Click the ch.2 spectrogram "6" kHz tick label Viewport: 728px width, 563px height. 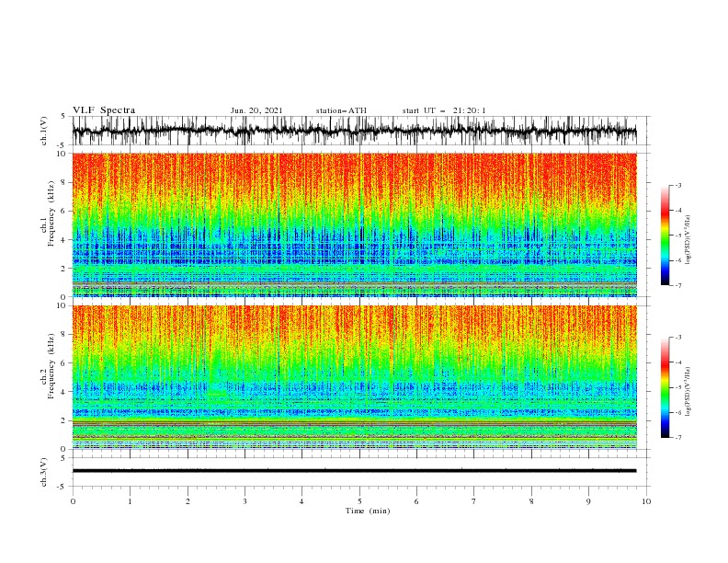click(63, 363)
